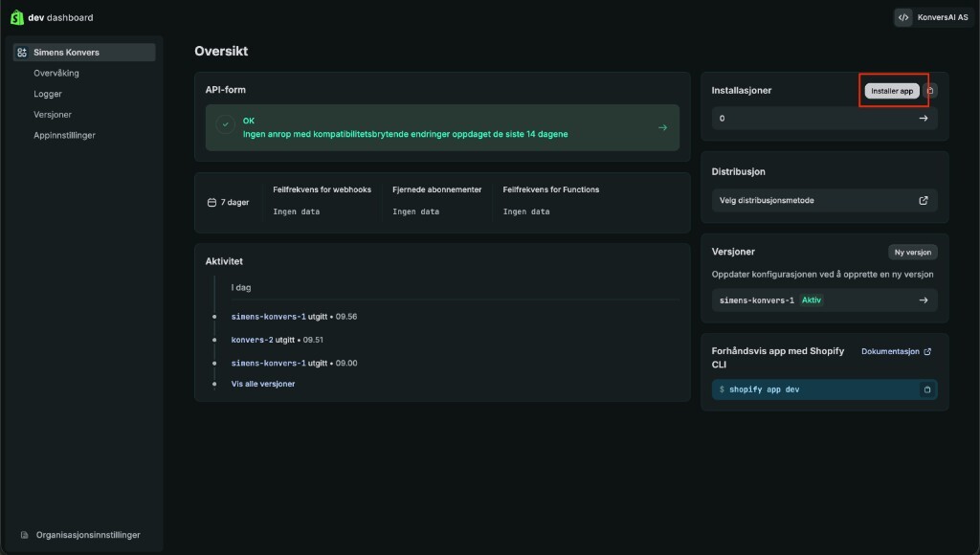
Task: Click Vis alle versjoner link
Action: click(x=262, y=384)
